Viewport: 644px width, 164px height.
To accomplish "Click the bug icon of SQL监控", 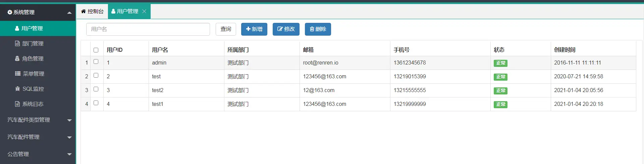I will [x=17, y=89].
